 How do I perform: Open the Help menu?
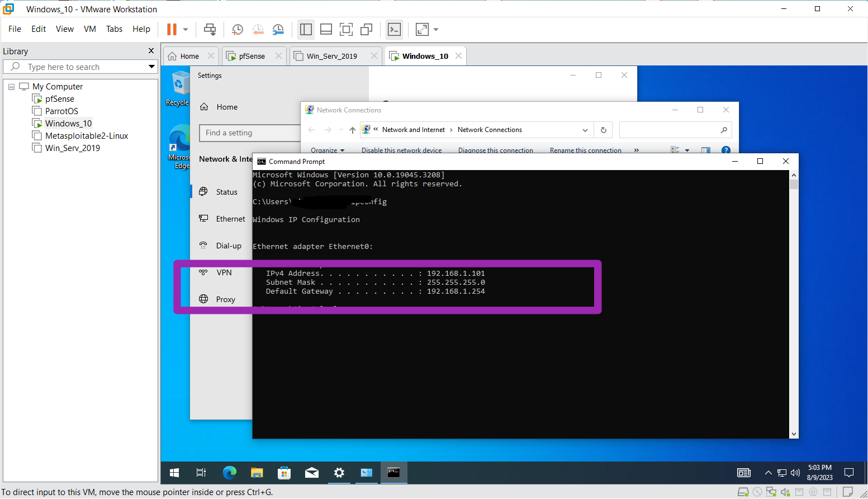pyautogui.click(x=141, y=29)
